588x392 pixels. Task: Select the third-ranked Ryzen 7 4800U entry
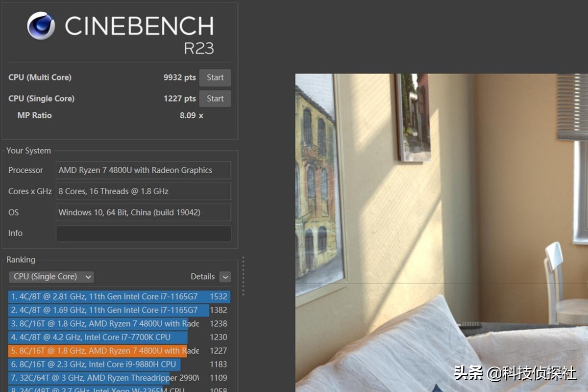point(119,324)
